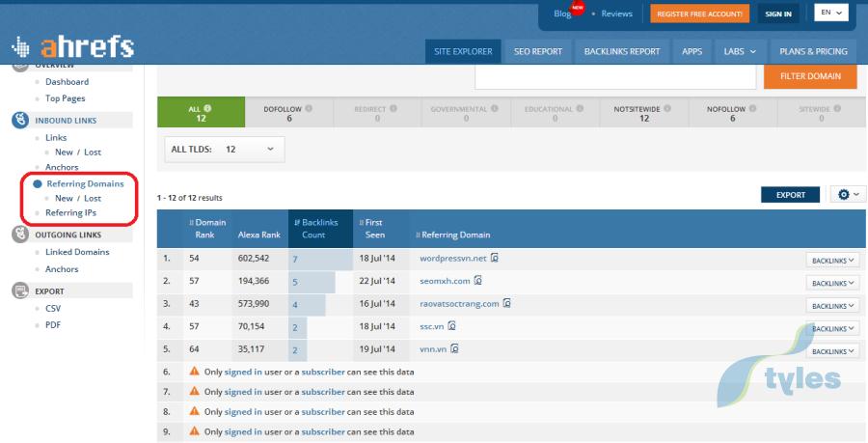Viewport: 868px width, 443px height.
Task: Expand the Labs menu
Action: tap(739, 51)
